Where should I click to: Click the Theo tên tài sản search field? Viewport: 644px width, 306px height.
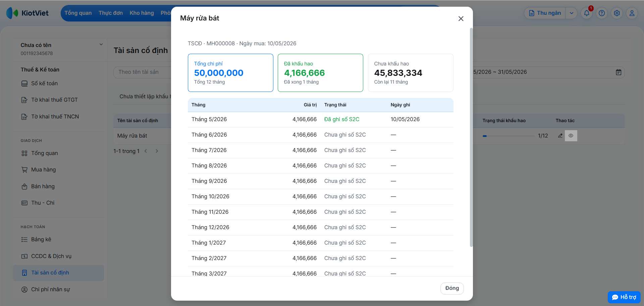143,72
